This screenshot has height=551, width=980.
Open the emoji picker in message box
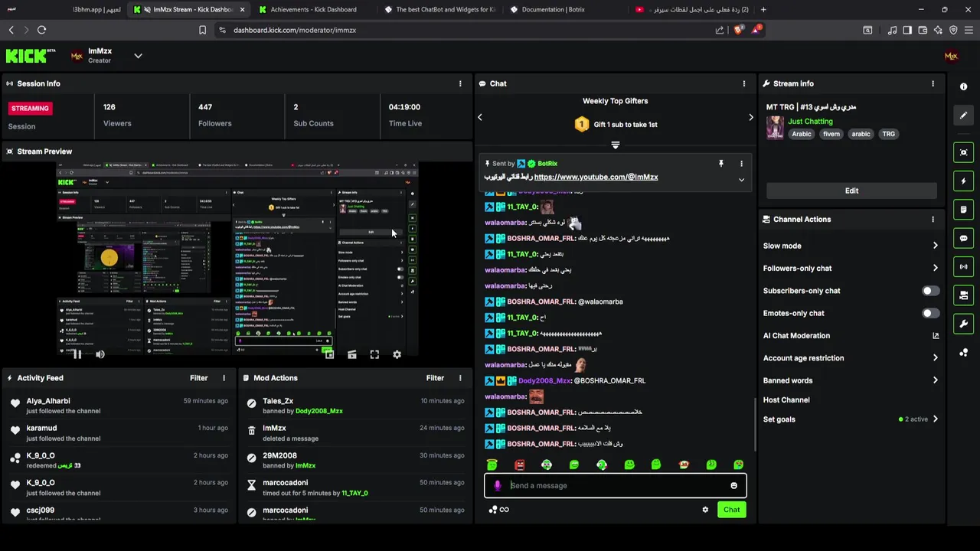(733, 485)
